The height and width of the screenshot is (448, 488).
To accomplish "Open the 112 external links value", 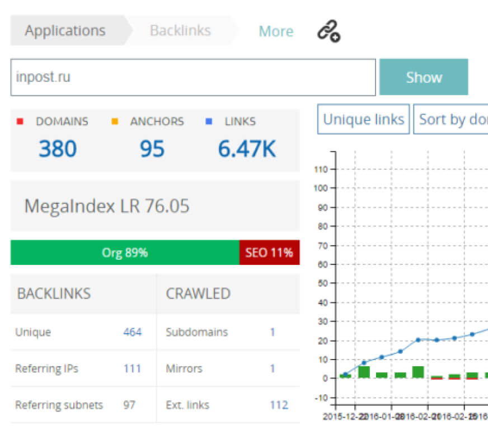I will [279, 405].
